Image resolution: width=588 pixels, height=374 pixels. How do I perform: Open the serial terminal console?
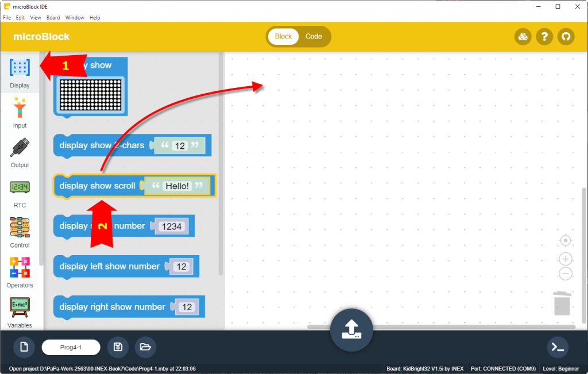558,347
